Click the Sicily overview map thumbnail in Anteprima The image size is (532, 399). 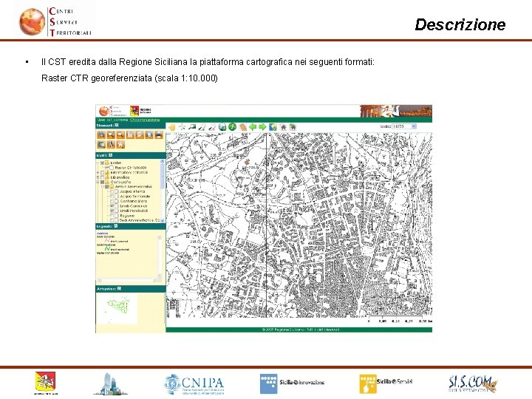117,309
